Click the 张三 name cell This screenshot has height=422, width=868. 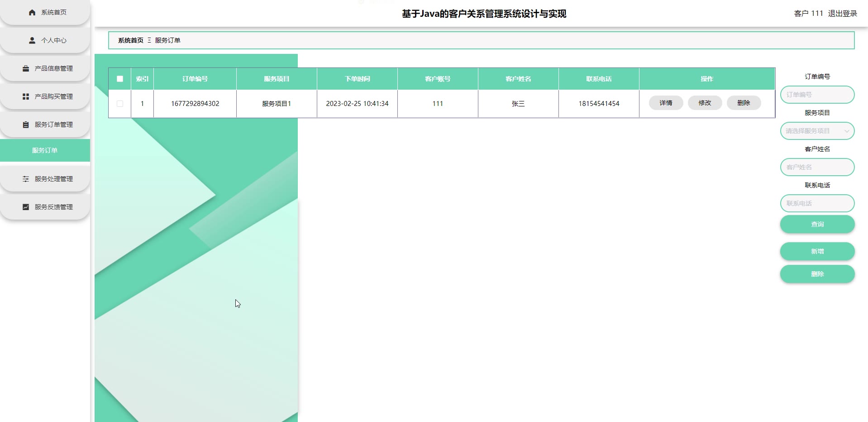point(518,104)
